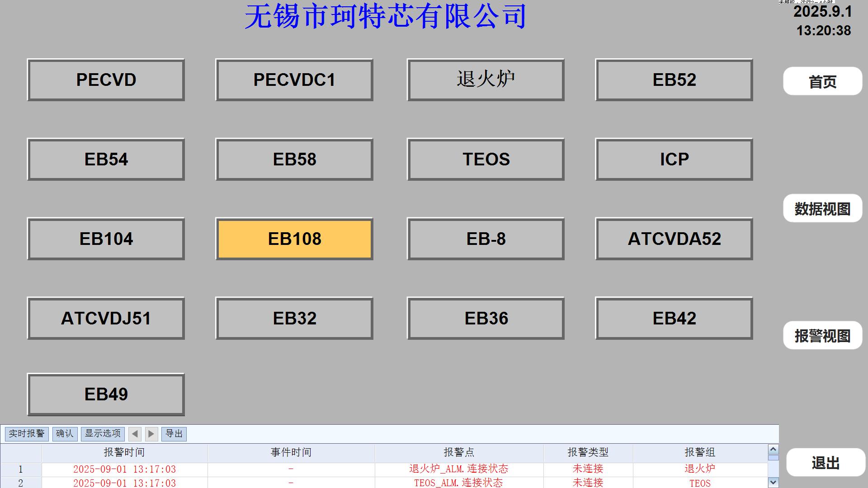
Task: Open 显示选项 display options
Action: [x=103, y=434]
